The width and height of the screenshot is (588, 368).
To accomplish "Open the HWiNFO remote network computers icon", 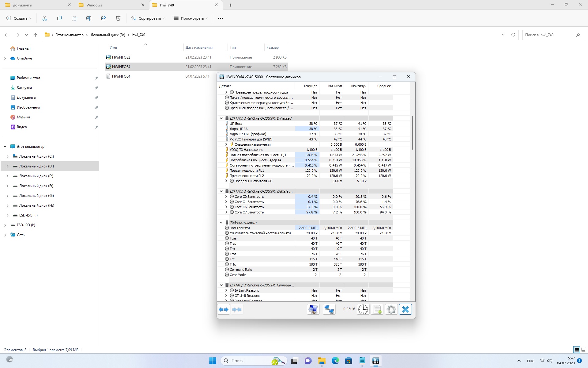I will click(x=329, y=309).
